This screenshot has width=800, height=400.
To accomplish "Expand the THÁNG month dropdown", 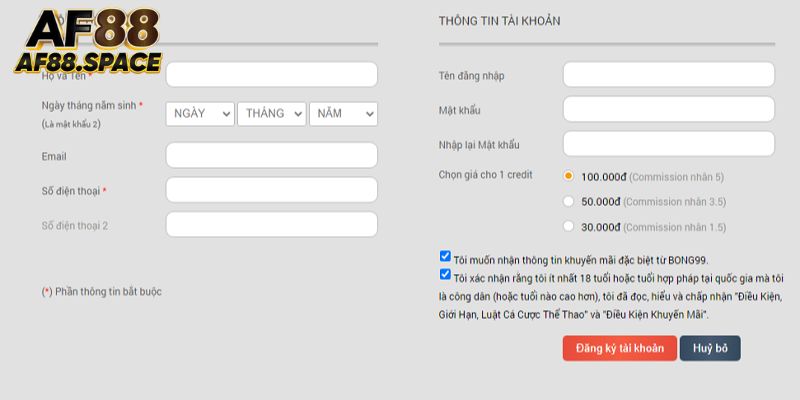I will [x=272, y=114].
